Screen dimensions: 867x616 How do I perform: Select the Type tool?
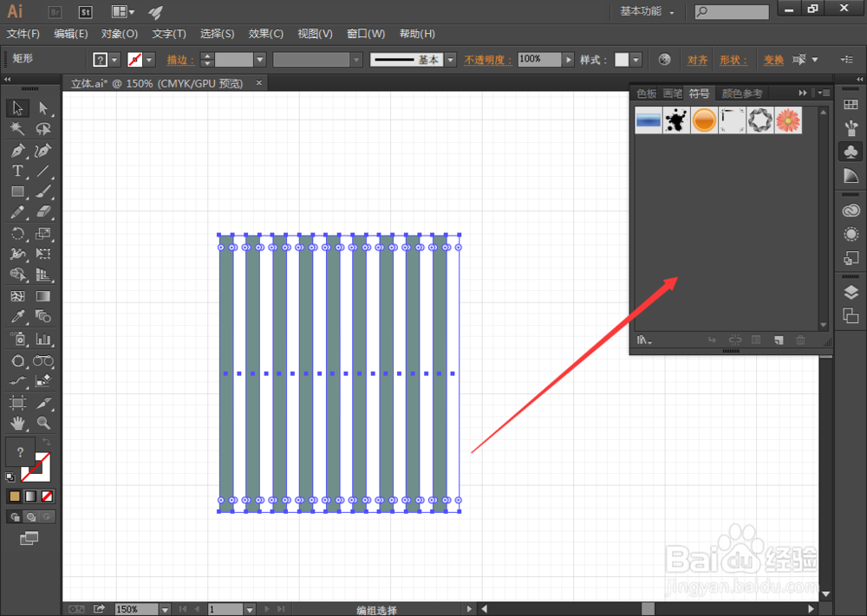point(17,172)
